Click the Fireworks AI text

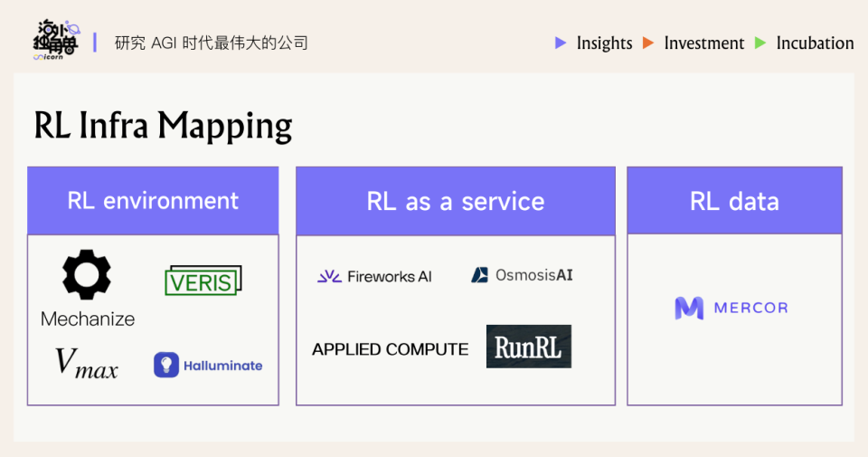(389, 276)
